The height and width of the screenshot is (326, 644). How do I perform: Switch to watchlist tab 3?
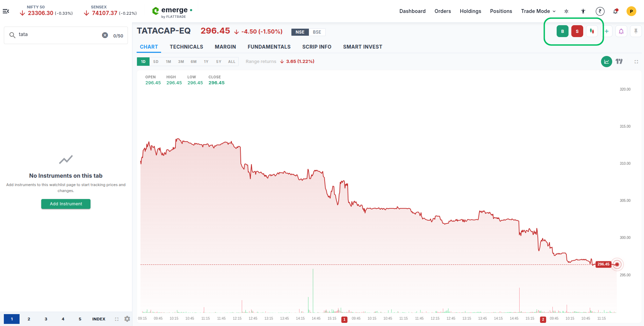pyautogui.click(x=46, y=319)
